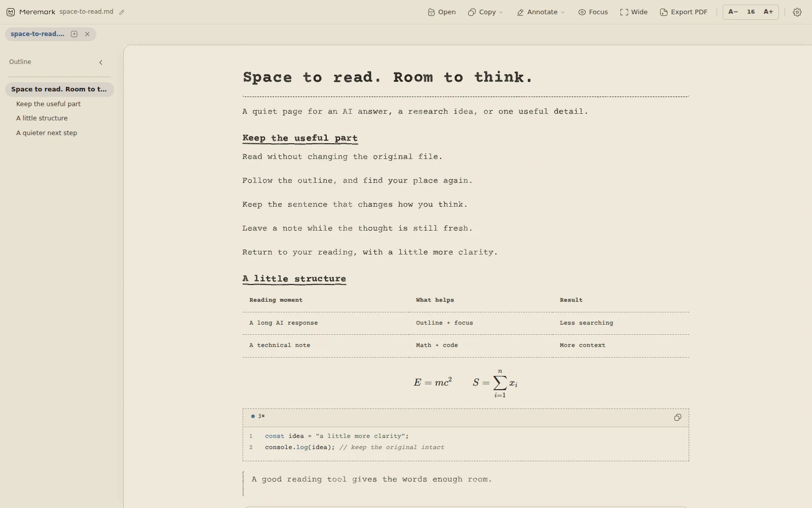The width and height of the screenshot is (812, 508).
Task: Click the Meremark logo icon
Action: [11, 12]
